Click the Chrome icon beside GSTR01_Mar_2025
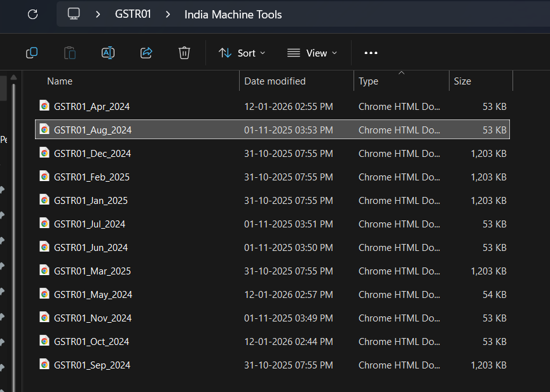Image resolution: width=550 pixels, height=392 pixels. 44,271
